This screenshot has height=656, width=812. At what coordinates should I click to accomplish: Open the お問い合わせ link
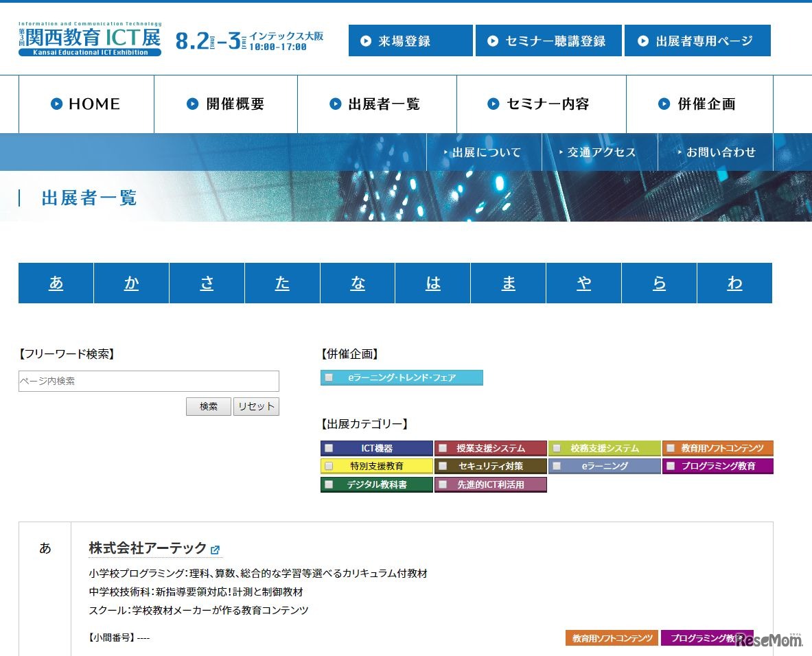[x=715, y=152]
